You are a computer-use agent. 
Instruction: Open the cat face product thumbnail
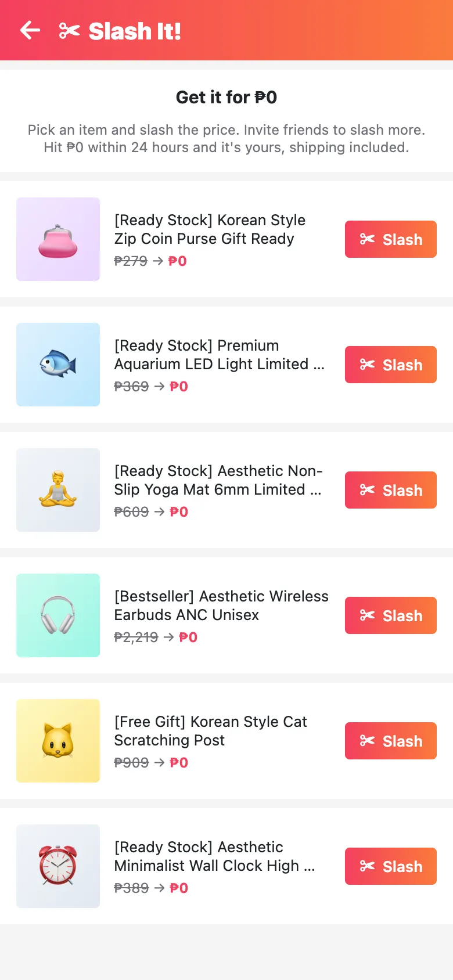[x=58, y=741]
